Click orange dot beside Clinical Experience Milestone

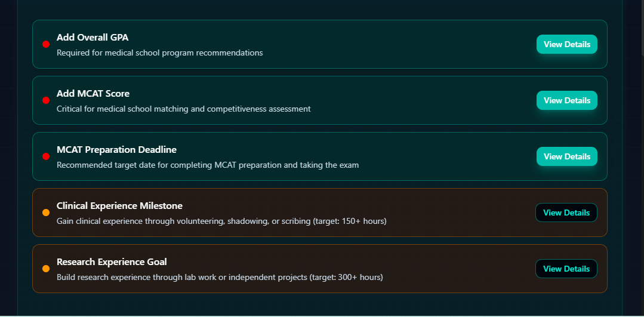tap(46, 213)
